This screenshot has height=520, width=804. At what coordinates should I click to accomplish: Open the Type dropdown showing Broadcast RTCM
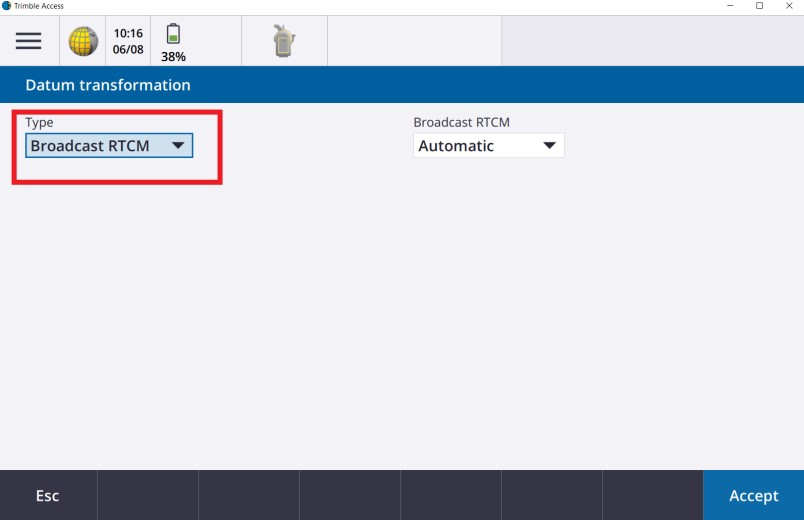point(109,146)
